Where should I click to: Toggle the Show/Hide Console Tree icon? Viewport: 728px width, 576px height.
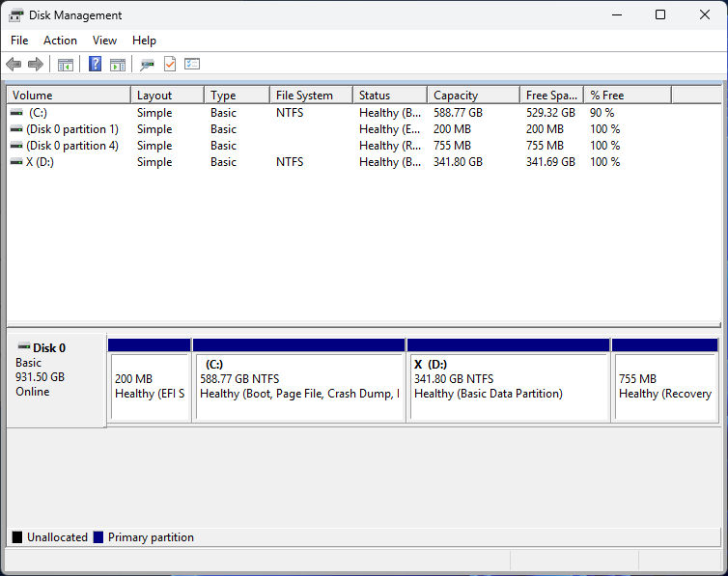click(66, 65)
